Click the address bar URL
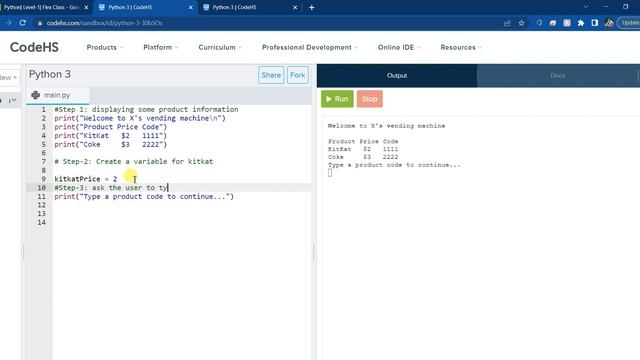The width and height of the screenshot is (640, 360). 104,23
